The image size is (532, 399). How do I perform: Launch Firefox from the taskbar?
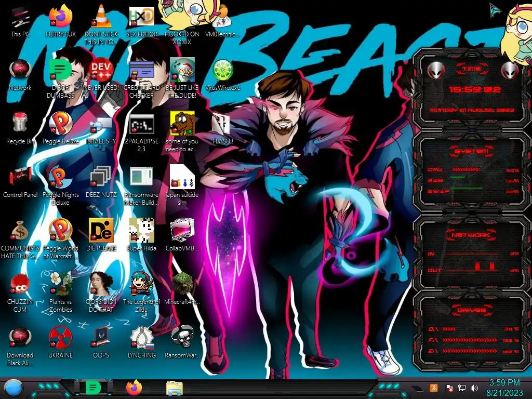coord(134,388)
